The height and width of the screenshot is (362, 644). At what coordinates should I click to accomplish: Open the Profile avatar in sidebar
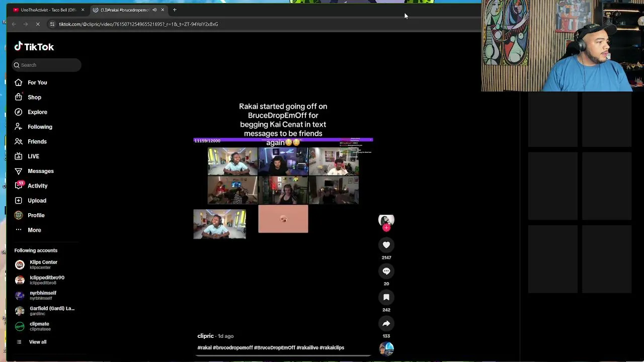19,215
